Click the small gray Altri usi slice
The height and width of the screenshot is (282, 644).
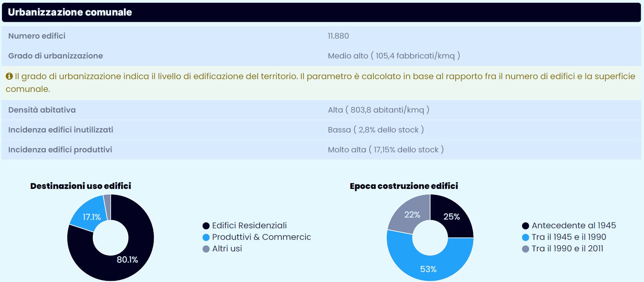(107, 202)
